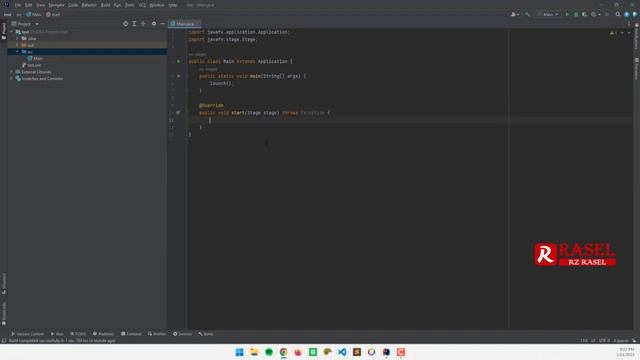Collapse the src folder

click(17, 52)
